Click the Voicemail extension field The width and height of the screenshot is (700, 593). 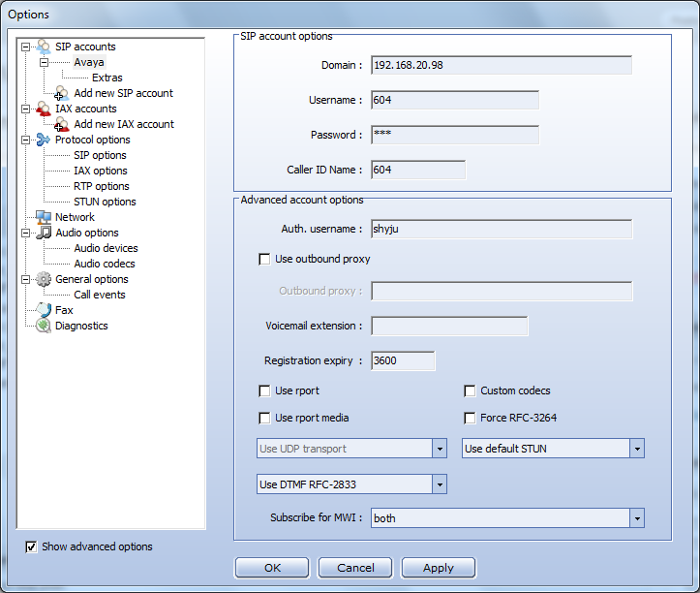coord(449,327)
